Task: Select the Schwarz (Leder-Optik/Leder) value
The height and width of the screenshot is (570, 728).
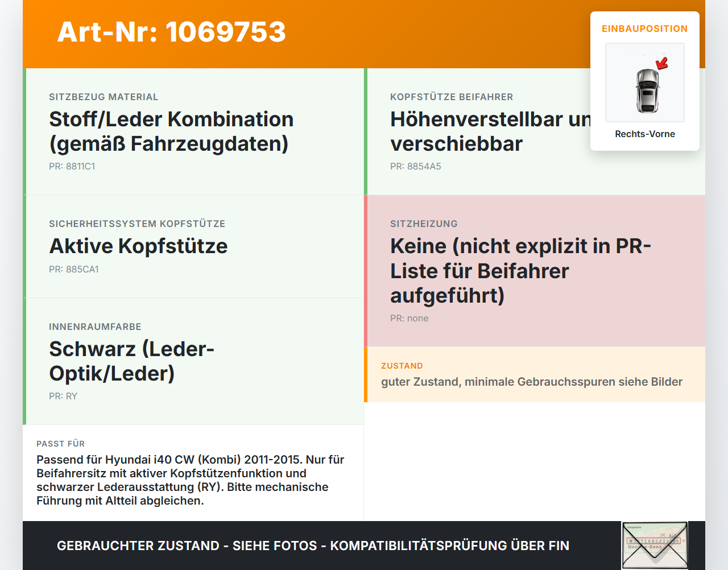Action: pyautogui.click(x=132, y=361)
